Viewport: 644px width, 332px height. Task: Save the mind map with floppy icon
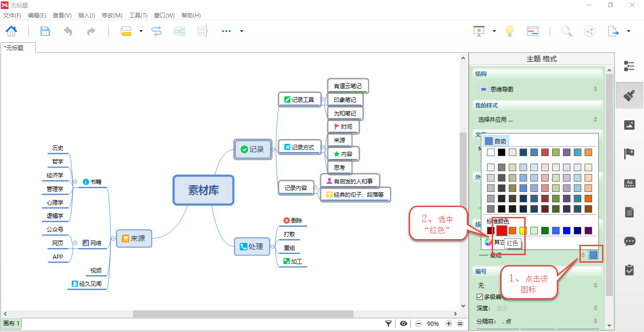tap(45, 31)
